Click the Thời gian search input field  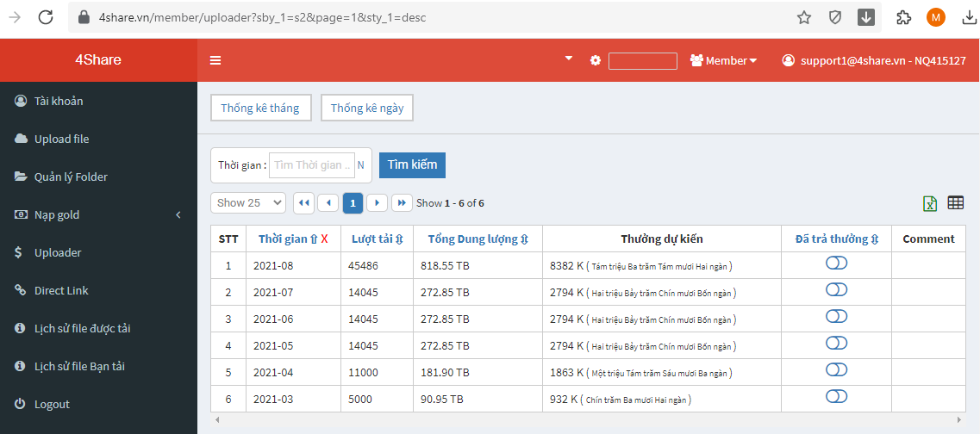312,165
